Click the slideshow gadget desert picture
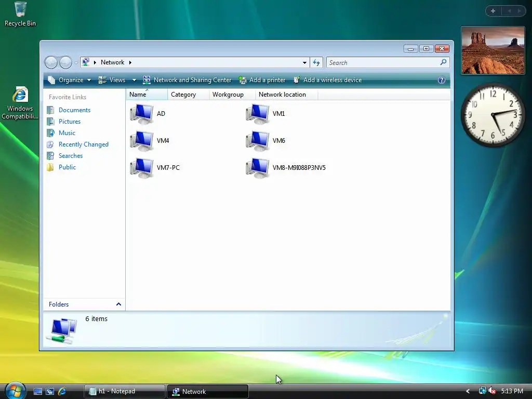The height and width of the screenshot is (399, 532). click(x=493, y=50)
